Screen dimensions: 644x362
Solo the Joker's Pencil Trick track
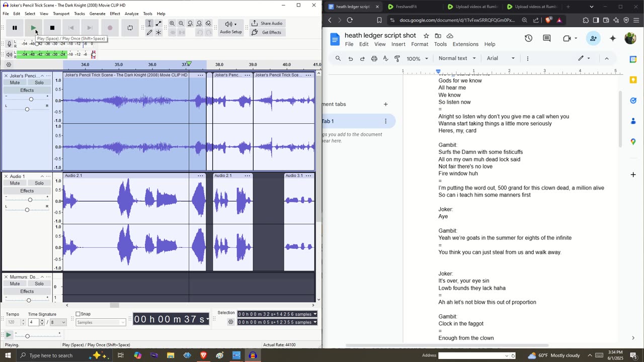click(x=39, y=82)
